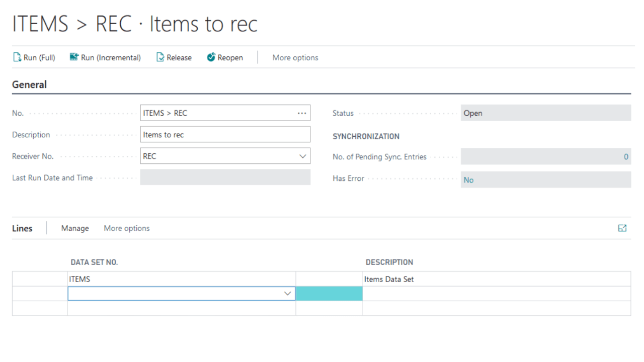Select the 'Items Data Set' description cell
This screenshot has height=362, width=644.
[x=497, y=279]
